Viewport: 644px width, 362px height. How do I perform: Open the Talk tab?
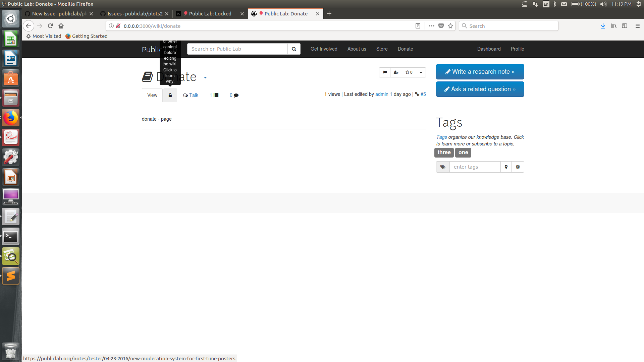[191, 95]
